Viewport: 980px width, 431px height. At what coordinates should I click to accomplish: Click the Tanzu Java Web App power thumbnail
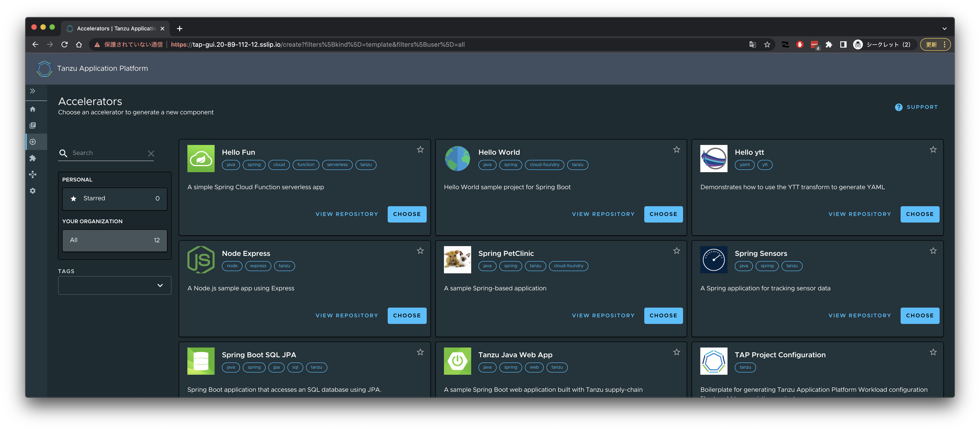[x=457, y=361]
